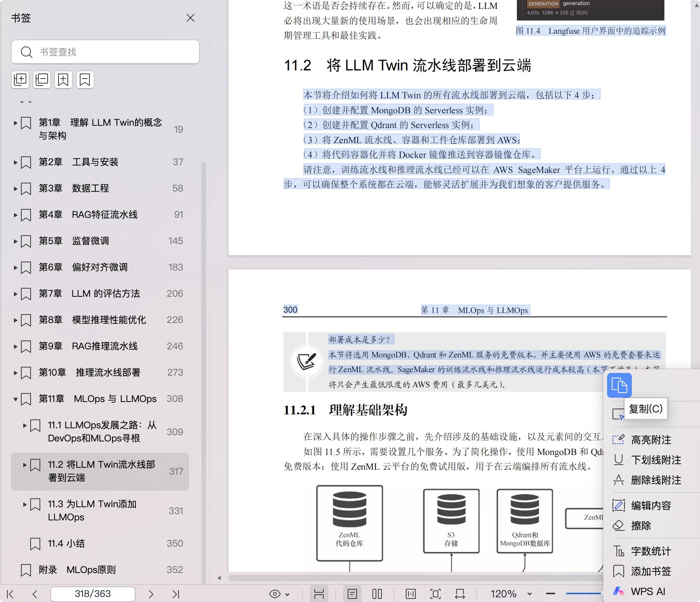The image size is (700, 602).
Task: Expand 第1章 理解 LLM Twin bookmark
Action: coord(15,123)
